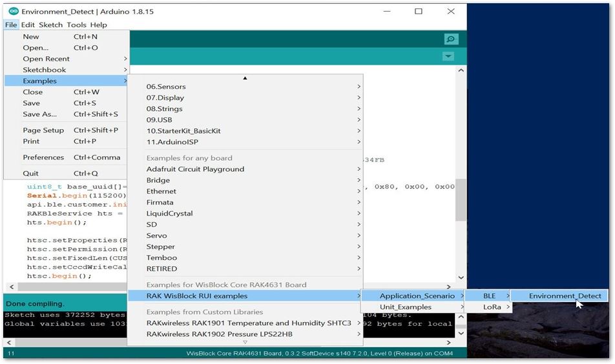Open the Servo examples submenu
The image size is (615, 364).
(x=245, y=236)
